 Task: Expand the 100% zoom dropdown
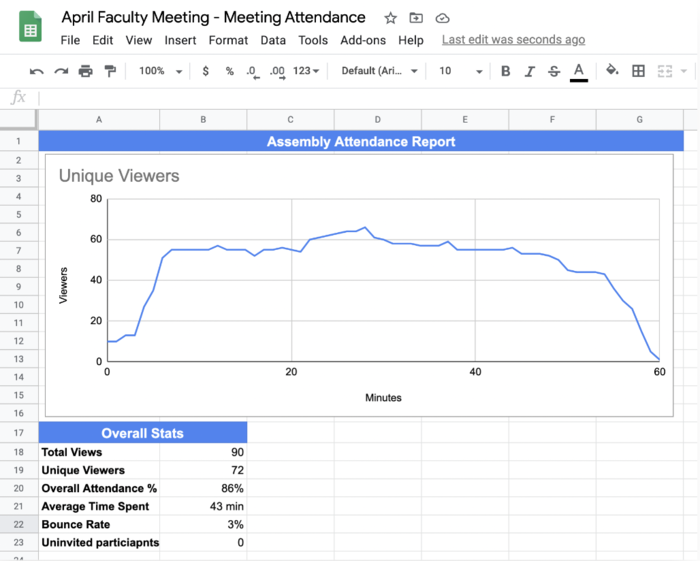[x=160, y=71]
